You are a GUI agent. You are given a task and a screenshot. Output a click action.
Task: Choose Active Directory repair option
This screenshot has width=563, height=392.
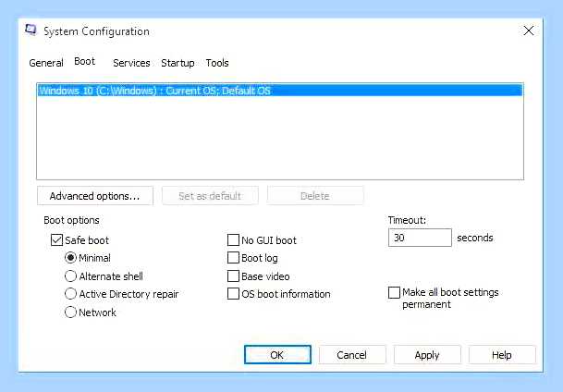click(x=70, y=294)
